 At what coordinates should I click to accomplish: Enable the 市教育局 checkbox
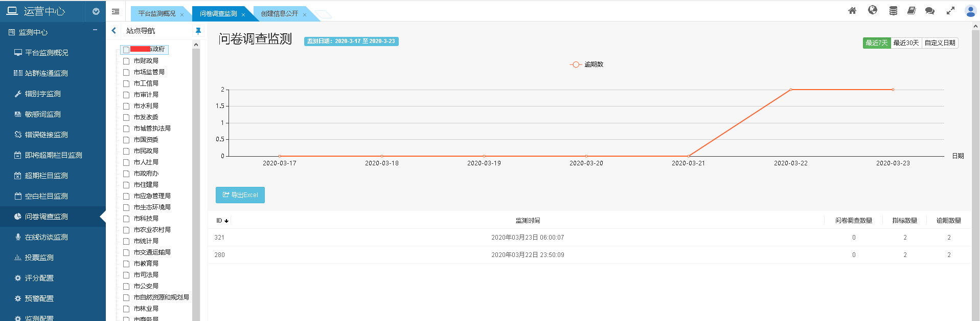pyautogui.click(x=126, y=264)
